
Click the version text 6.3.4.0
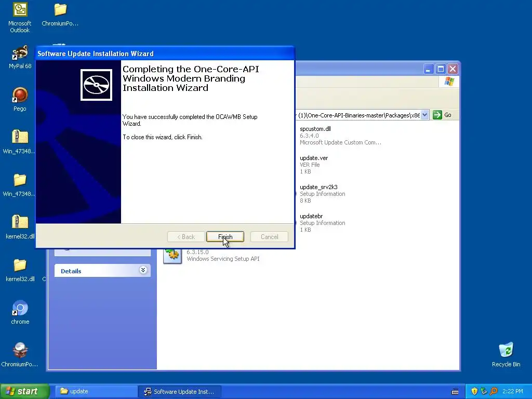coord(309,136)
